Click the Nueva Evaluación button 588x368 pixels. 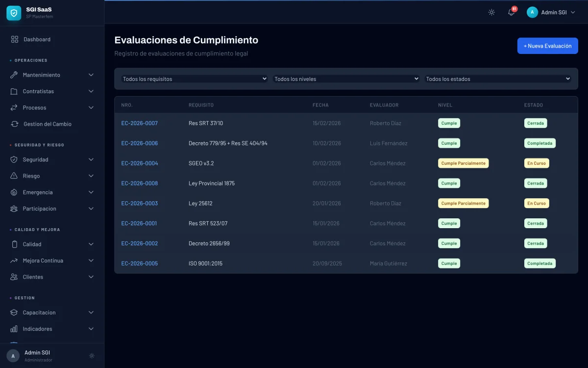coord(547,46)
